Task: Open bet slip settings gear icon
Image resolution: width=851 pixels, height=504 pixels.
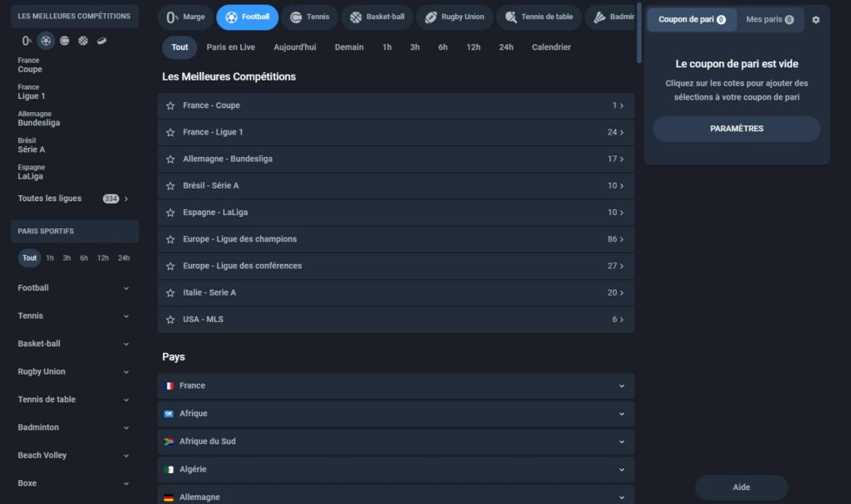Action: pyautogui.click(x=815, y=19)
